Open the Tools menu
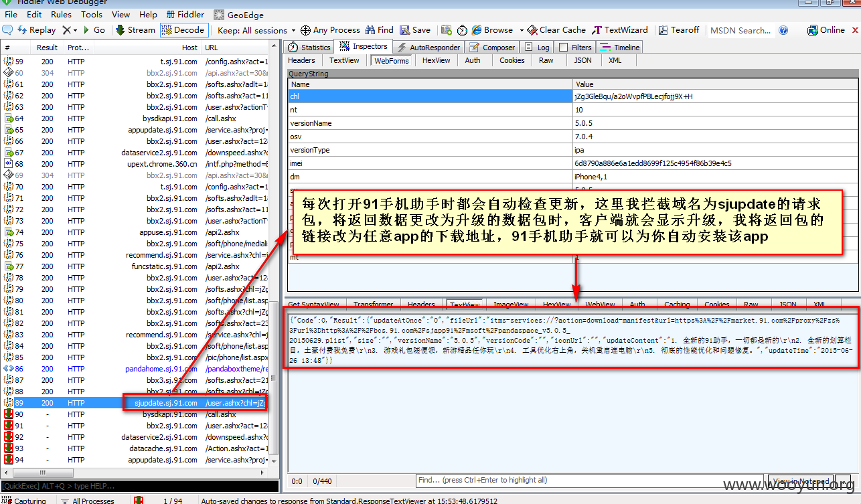The width and height of the screenshot is (861, 504). (x=92, y=14)
